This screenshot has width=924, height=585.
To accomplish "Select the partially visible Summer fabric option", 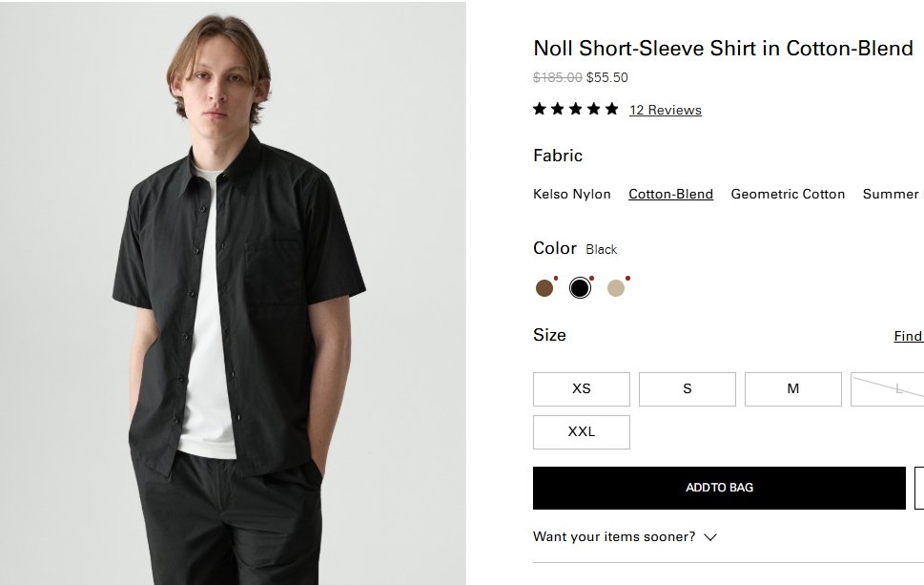I will [892, 194].
